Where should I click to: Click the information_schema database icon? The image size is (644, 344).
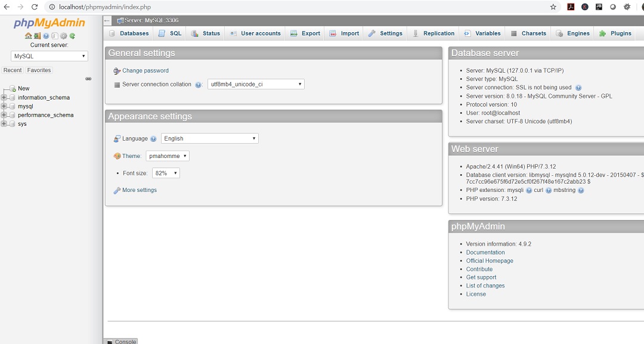click(13, 98)
